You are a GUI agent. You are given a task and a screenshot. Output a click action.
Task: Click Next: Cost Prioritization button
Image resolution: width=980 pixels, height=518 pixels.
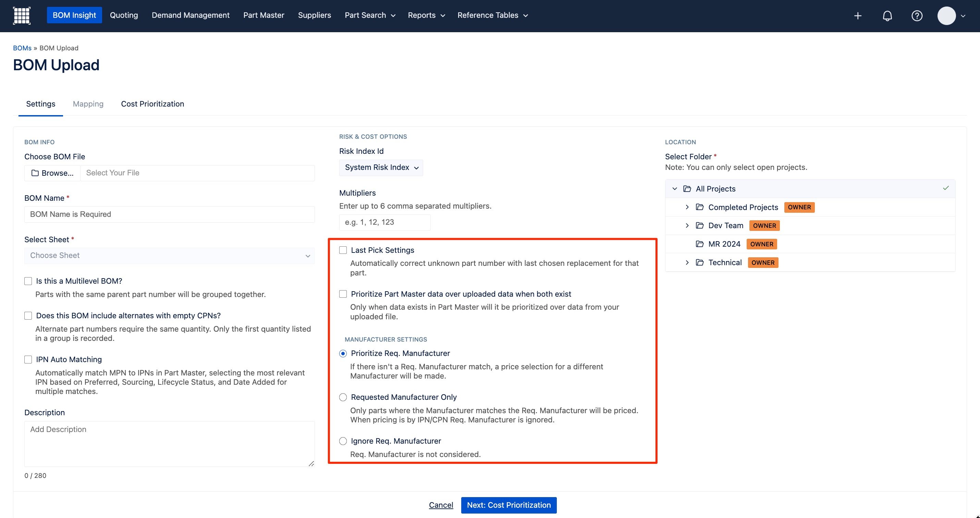509,505
